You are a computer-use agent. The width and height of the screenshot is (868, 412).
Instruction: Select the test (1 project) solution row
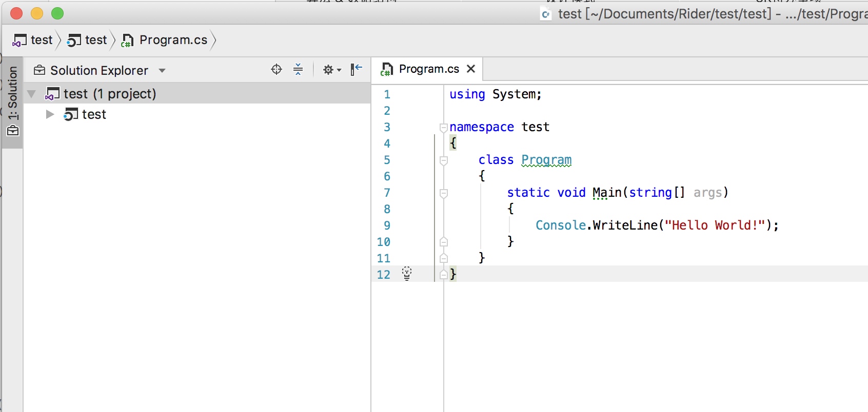pyautogui.click(x=197, y=94)
